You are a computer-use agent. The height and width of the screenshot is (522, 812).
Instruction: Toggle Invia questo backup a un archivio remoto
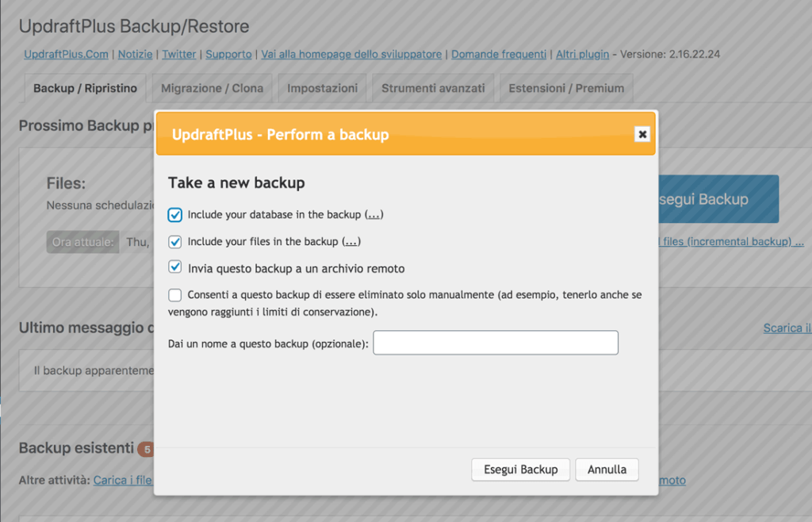pos(175,267)
